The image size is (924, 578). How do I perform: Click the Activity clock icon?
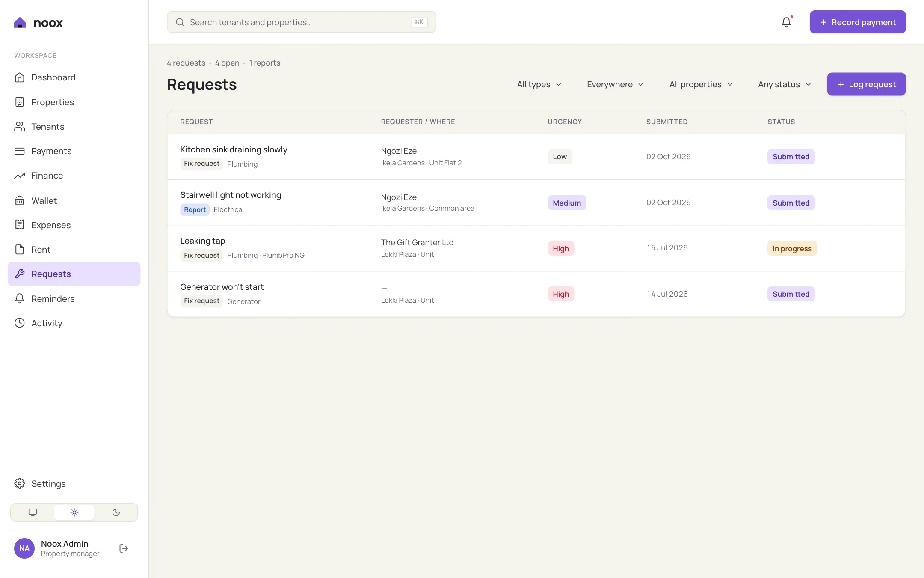pos(20,323)
